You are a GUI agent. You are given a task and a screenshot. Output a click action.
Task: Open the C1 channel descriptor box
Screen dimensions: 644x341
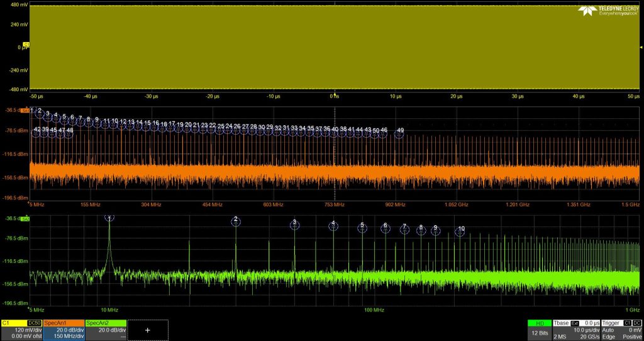tap(21, 330)
